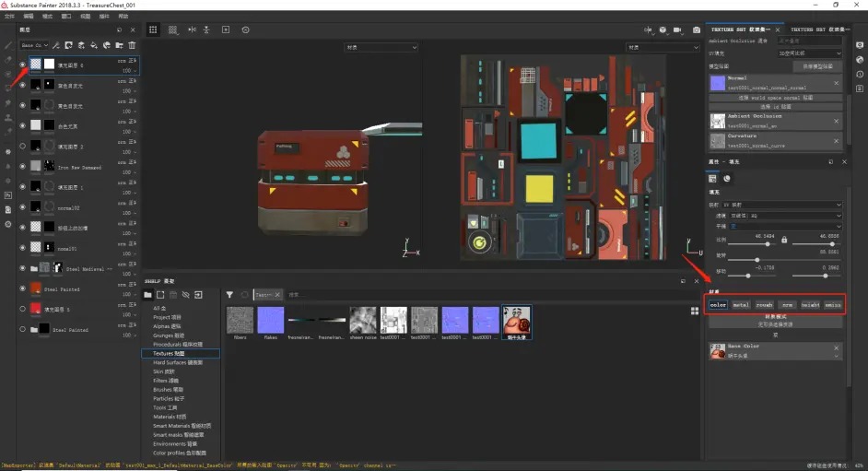Show the hidden fill layer 2
This screenshot has width=868, height=471.
pos(24,147)
